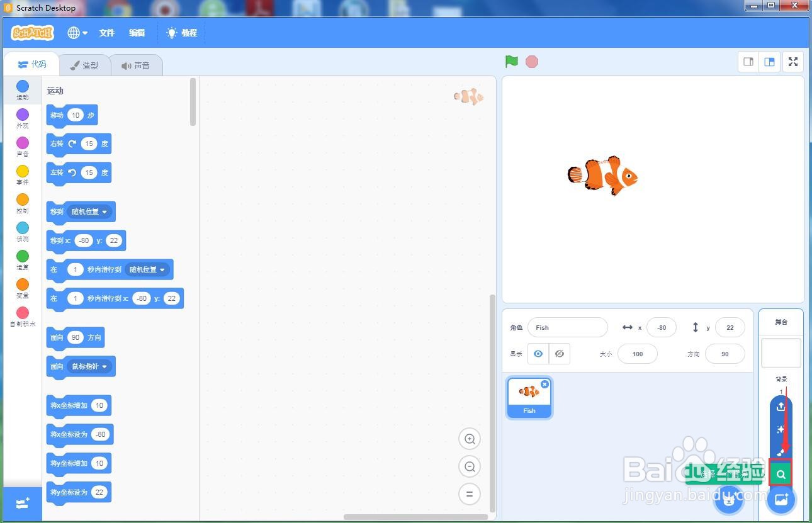Open the 教程 tutorials

click(x=182, y=33)
